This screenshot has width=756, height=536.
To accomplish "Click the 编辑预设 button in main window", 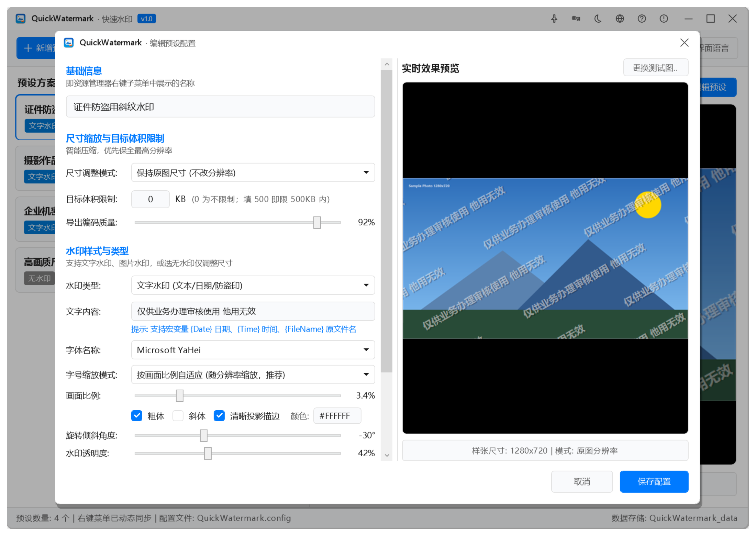I will 718,87.
